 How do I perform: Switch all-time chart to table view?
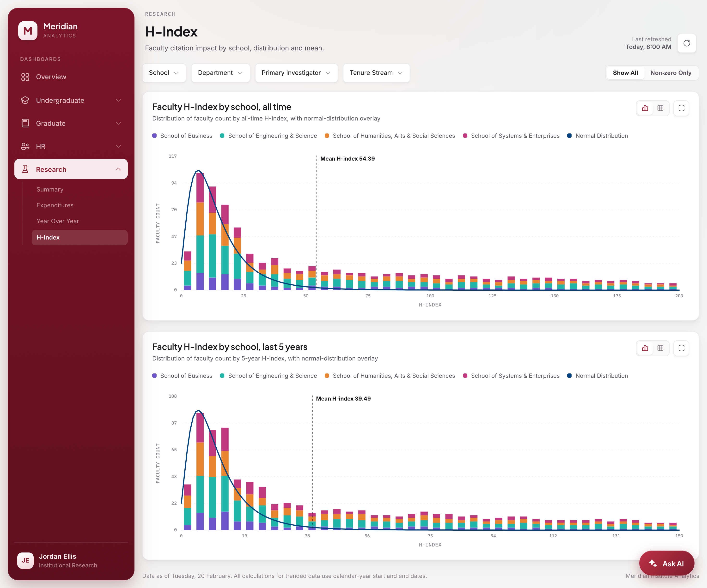[x=660, y=108]
